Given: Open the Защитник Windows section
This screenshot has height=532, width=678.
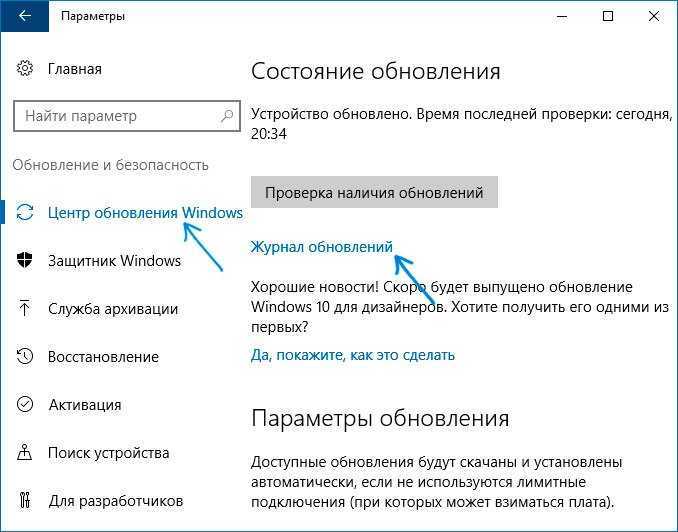Looking at the screenshot, I should pyautogui.click(x=115, y=261).
